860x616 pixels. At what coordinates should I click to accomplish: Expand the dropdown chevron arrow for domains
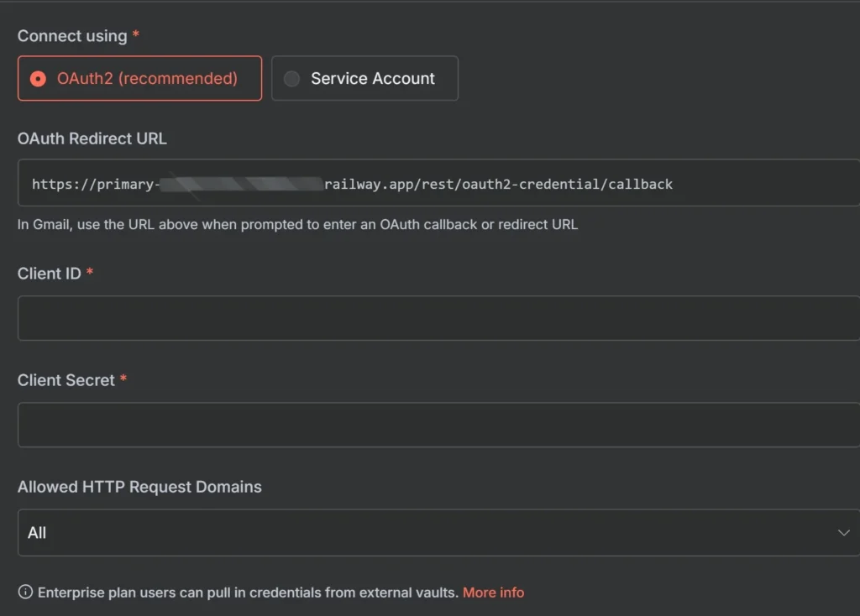843,533
